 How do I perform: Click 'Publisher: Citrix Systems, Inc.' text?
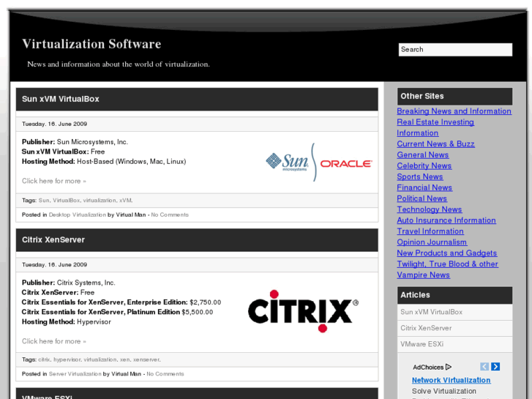pos(69,283)
